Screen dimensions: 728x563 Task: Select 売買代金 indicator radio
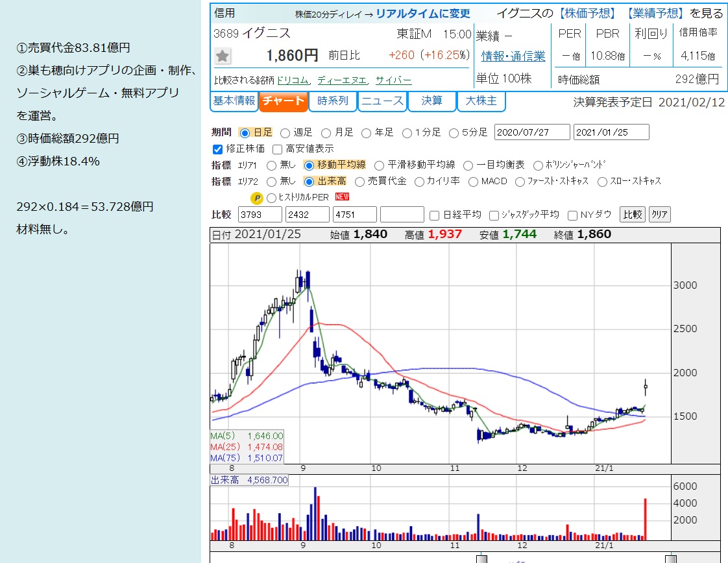359,182
